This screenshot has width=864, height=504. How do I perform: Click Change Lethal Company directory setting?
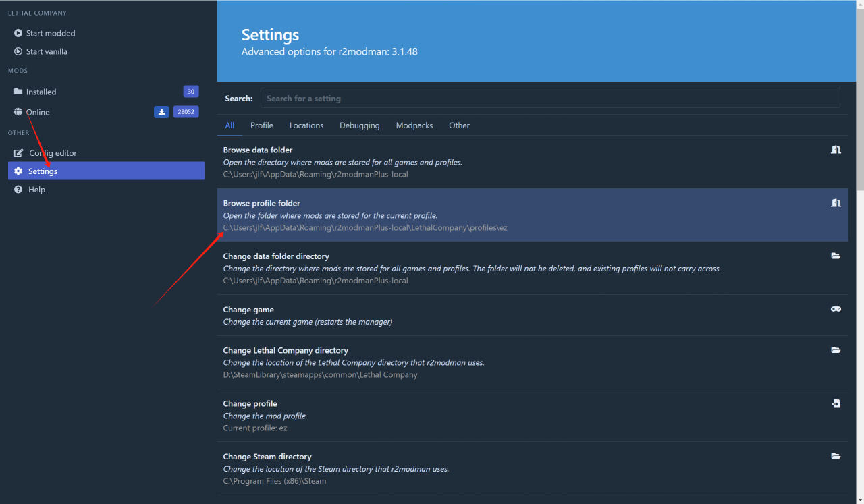click(x=533, y=362)
